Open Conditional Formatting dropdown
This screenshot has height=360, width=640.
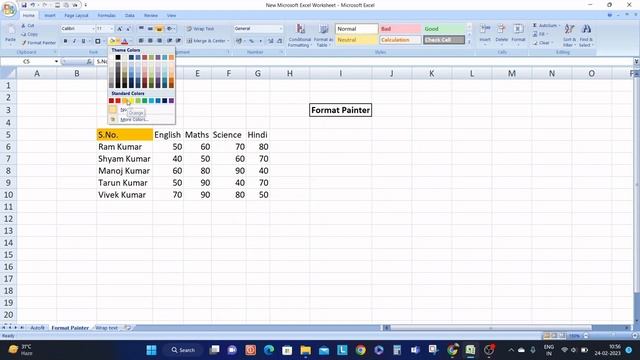(x=300, y=35)
